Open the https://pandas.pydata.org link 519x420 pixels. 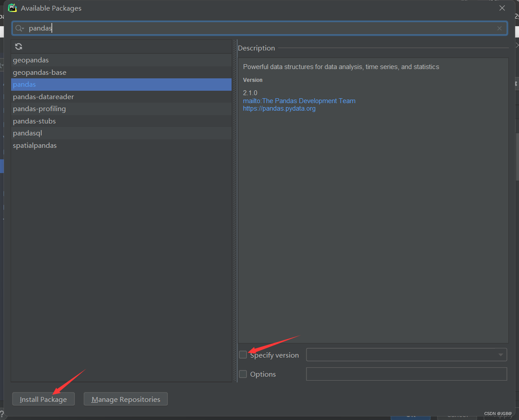pos(279,108)
